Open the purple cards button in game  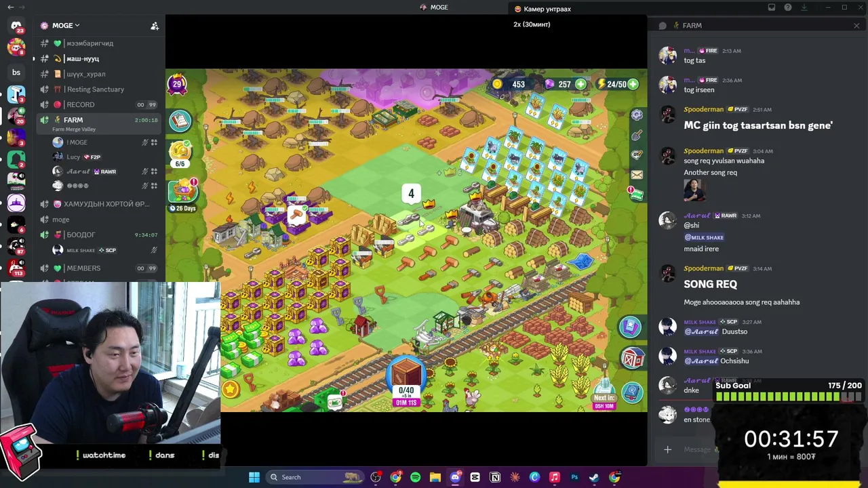coord(630,327)
